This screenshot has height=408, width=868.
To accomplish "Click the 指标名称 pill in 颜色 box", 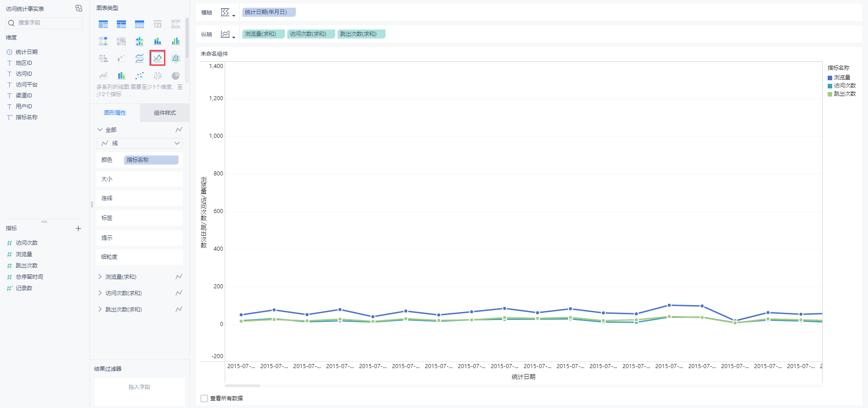I will pos(151,160).
